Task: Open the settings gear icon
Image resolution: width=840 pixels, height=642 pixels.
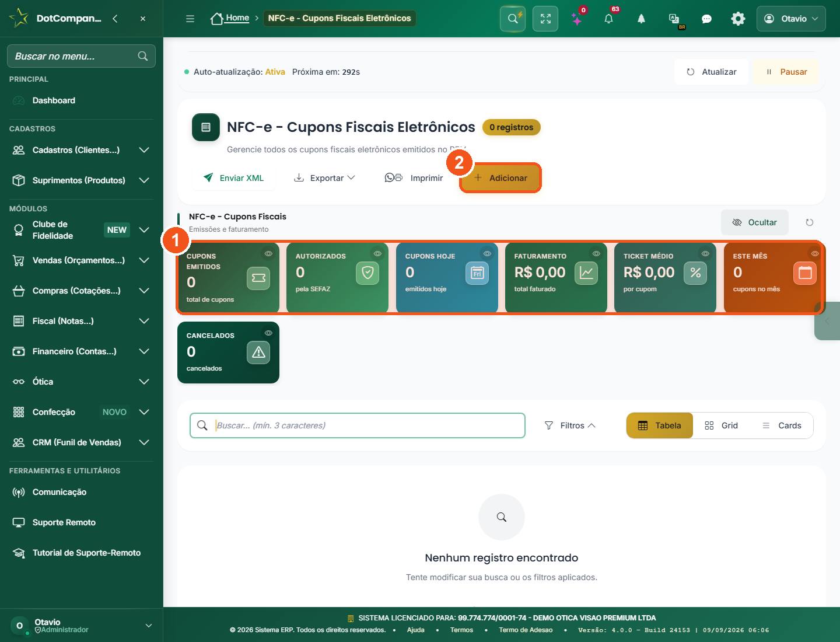Action: click(x=738, y=19)
